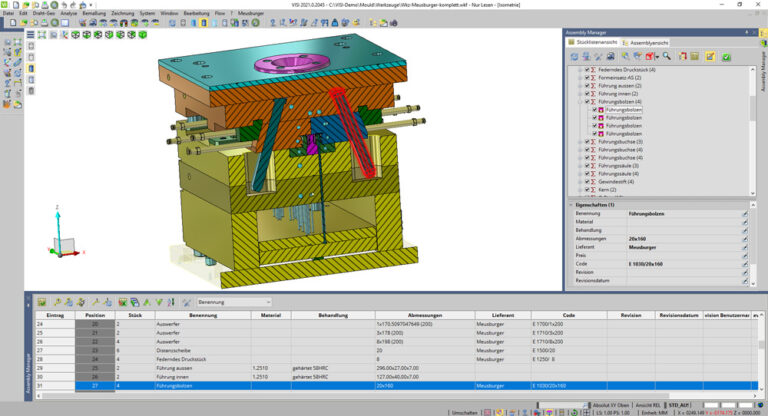Collapse the Führungsbolzen (4) tree node

[x=580, y=102]
